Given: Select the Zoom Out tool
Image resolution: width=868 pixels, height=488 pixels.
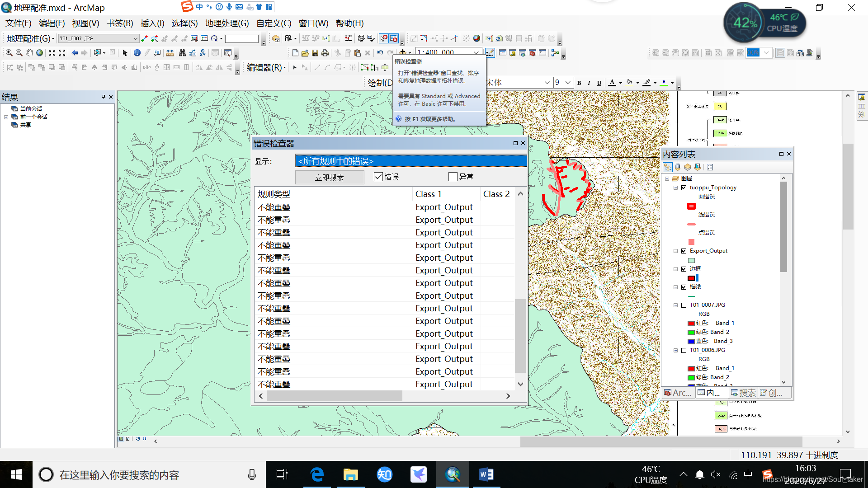Looking at the screenshot, I should tap(19, 53).
